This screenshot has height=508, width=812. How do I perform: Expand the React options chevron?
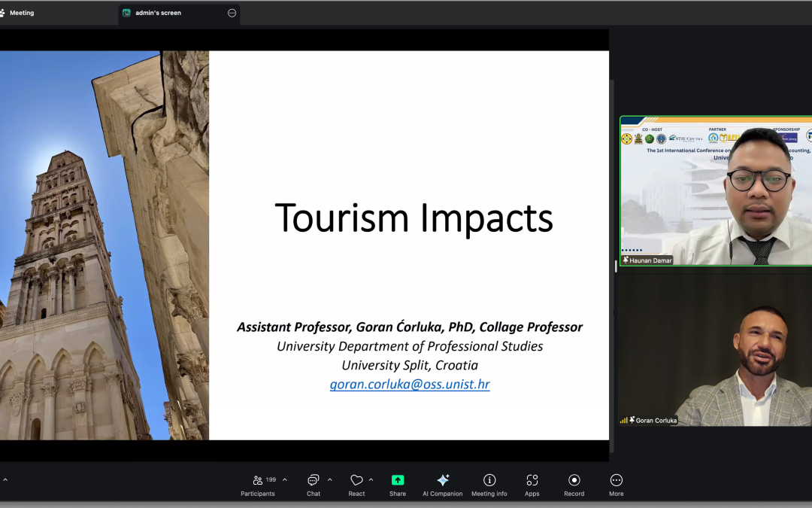coord(371,480)
